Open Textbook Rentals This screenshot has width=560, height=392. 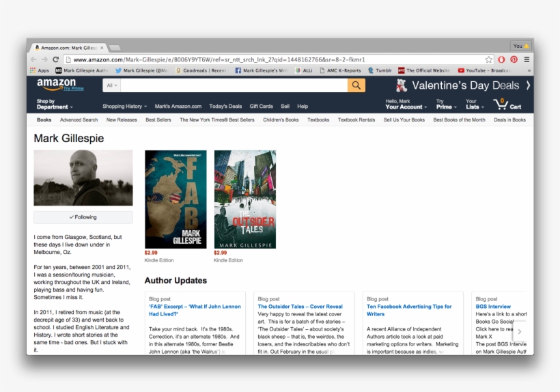pos(356,120)
